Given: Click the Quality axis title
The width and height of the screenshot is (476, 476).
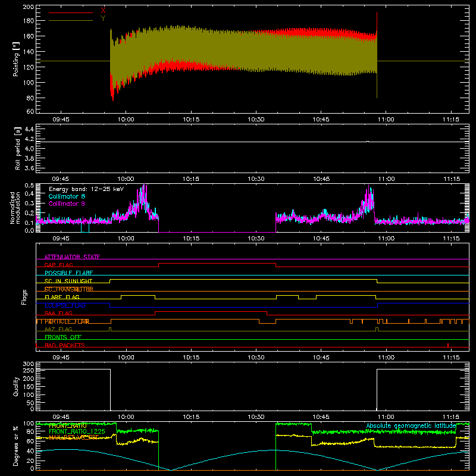Looking at the screenshot, I should (x=16, y=386).
